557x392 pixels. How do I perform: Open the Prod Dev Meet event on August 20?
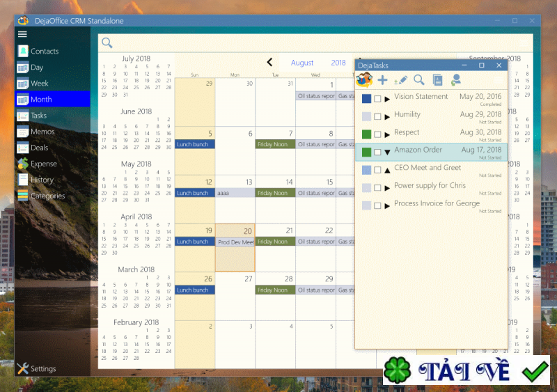point(235,242)
